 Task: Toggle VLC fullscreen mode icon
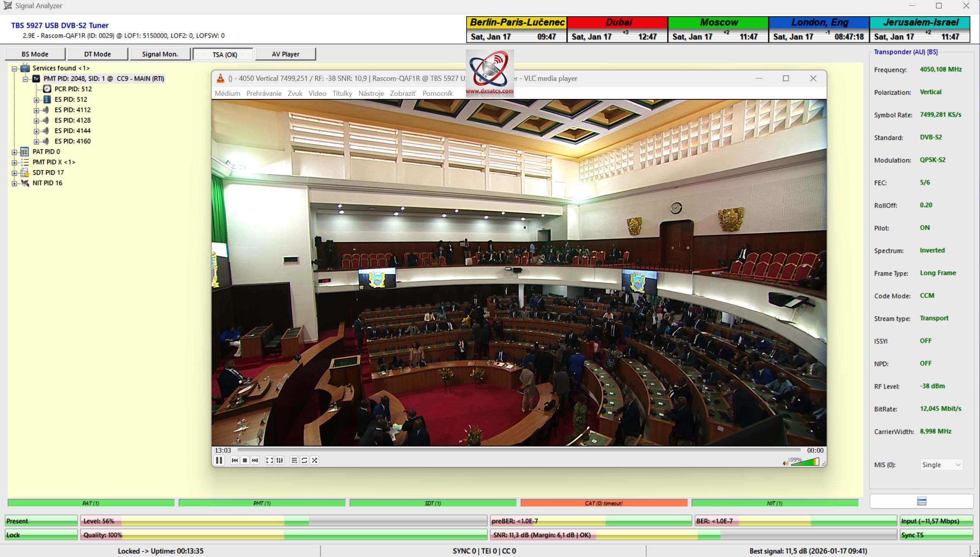[x=269, y=460]
